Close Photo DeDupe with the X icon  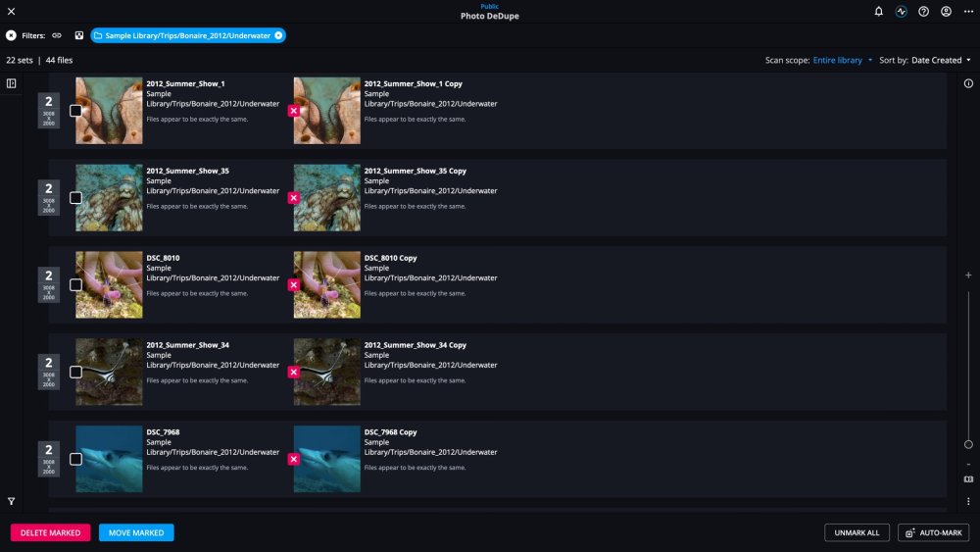point(11,11)
